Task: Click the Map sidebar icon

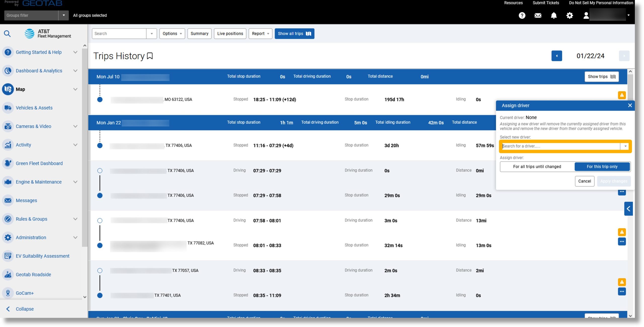Action: (8, 89)
